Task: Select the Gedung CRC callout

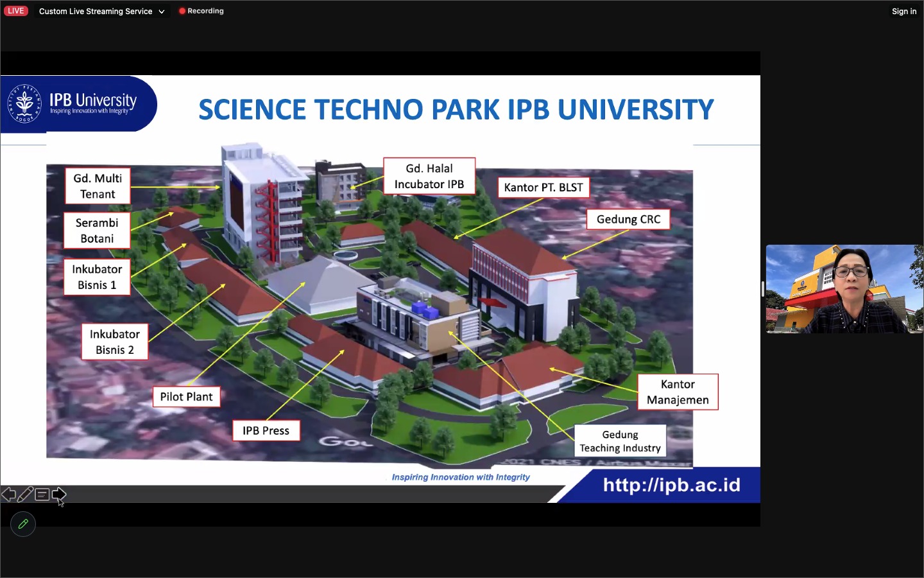Action: [x=628, y=219]
